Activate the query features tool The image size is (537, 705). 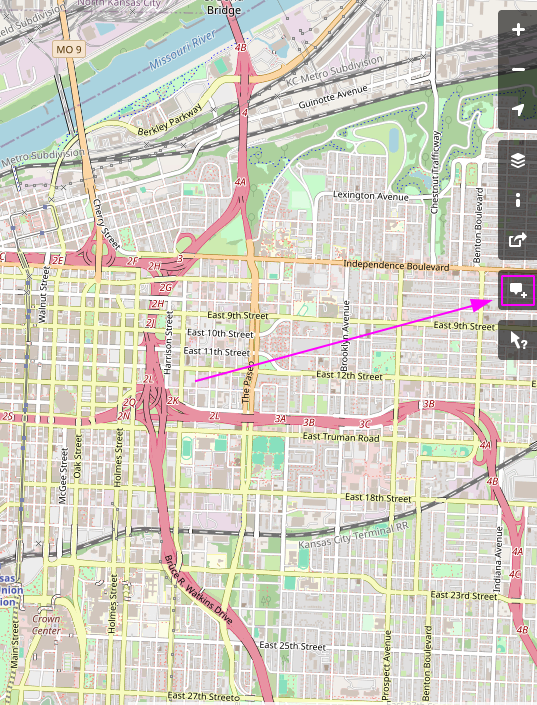tap(518, 340)
